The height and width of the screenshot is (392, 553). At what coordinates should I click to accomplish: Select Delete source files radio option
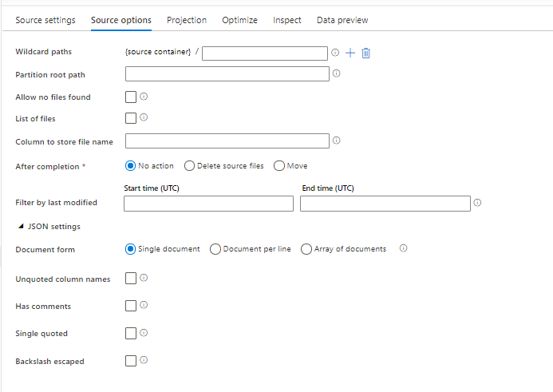click(x=189, y=166)
